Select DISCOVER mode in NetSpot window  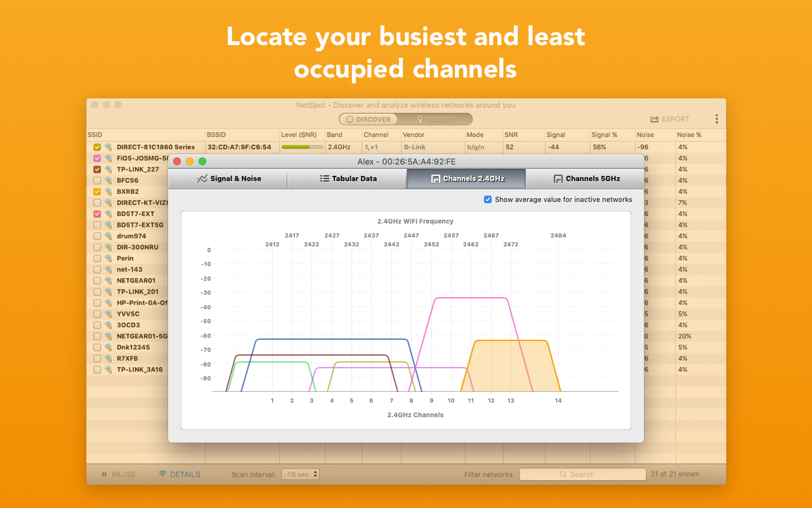[x=368, y=119]
